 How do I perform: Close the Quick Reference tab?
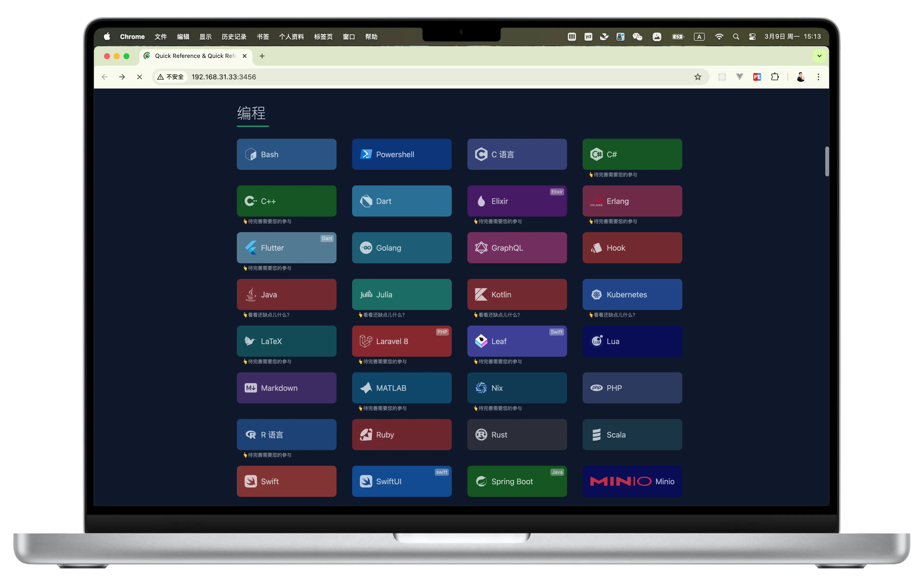[244, 56]
